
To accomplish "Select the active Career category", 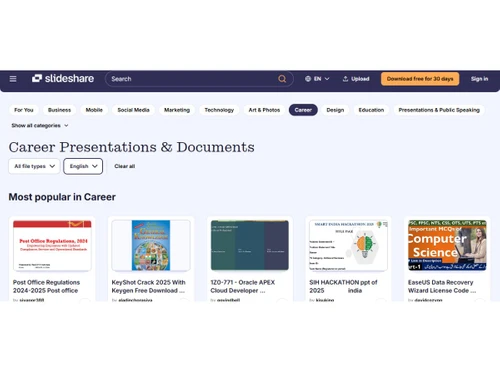I will pos(303,110).
